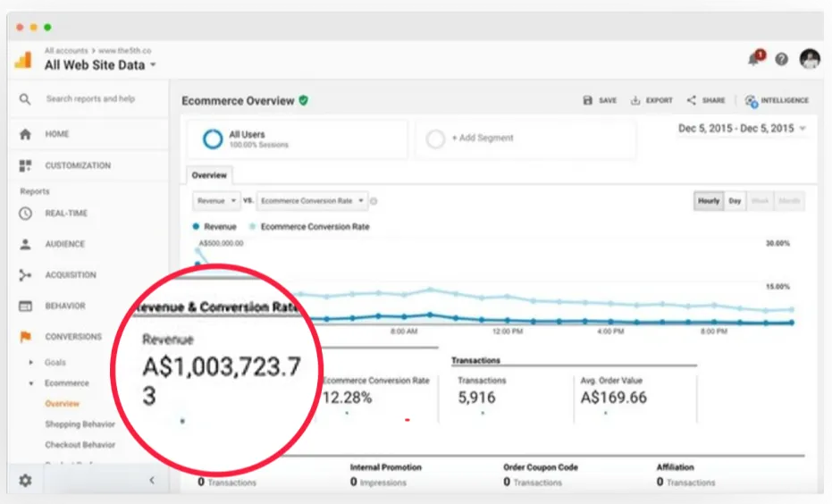Open the HOME menu item

[x=57, y=134]
